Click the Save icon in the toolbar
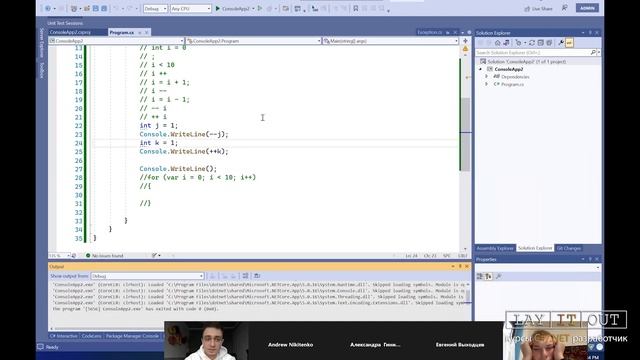Viewport: 640px width, 360px height. coord(96,9)
